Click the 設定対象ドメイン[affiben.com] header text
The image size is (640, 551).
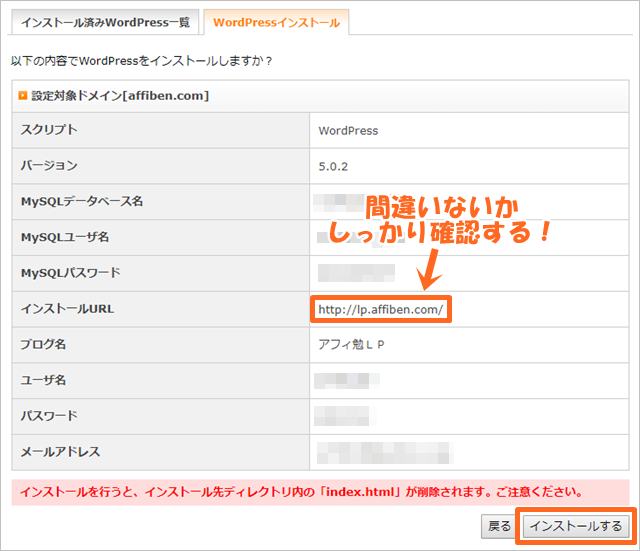coord(120,97)
